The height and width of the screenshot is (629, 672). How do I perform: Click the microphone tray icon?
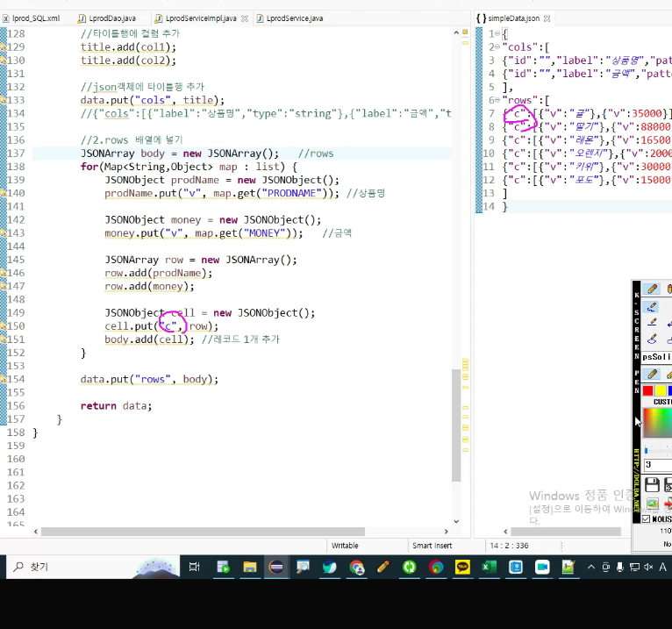[619, 567]
